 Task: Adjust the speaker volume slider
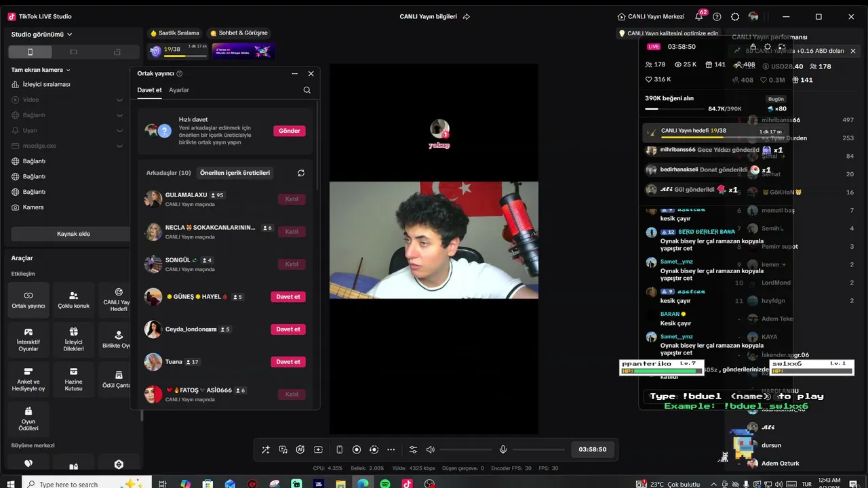[x=466, y=449]
